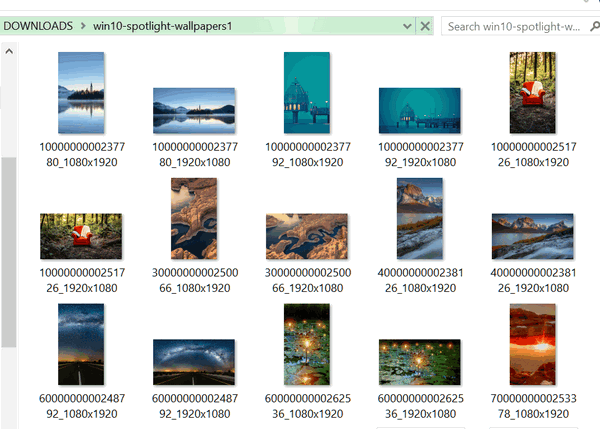Expand the breadcrumb arrow after DOWNLOADS

tap(83, 26)
